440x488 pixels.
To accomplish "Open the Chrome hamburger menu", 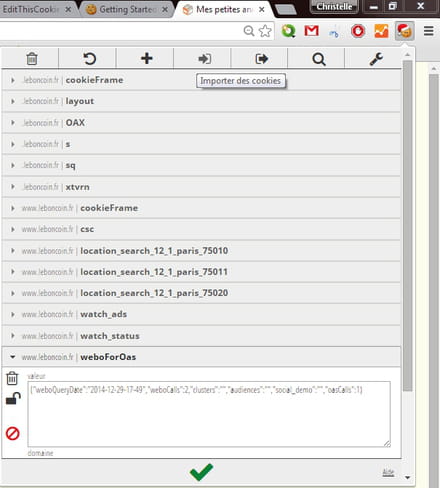I will [429, 31].
